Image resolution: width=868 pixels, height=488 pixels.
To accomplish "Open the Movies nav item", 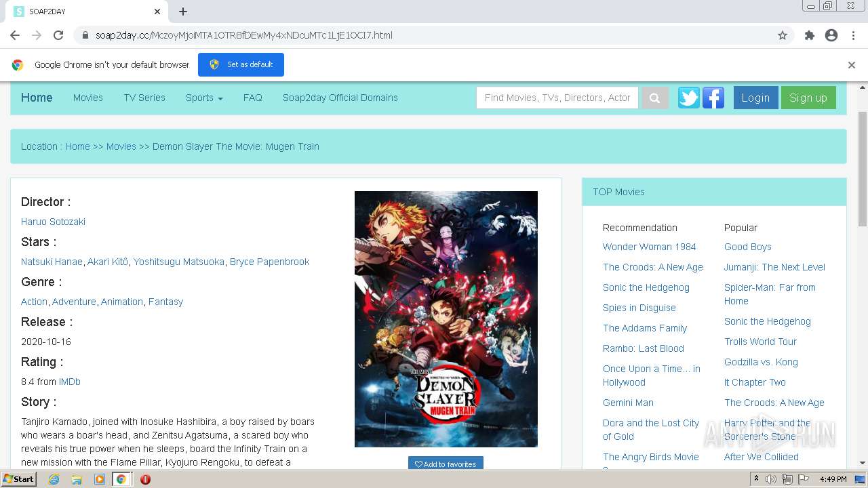I will pyautogui.click(x=88, y=98).
